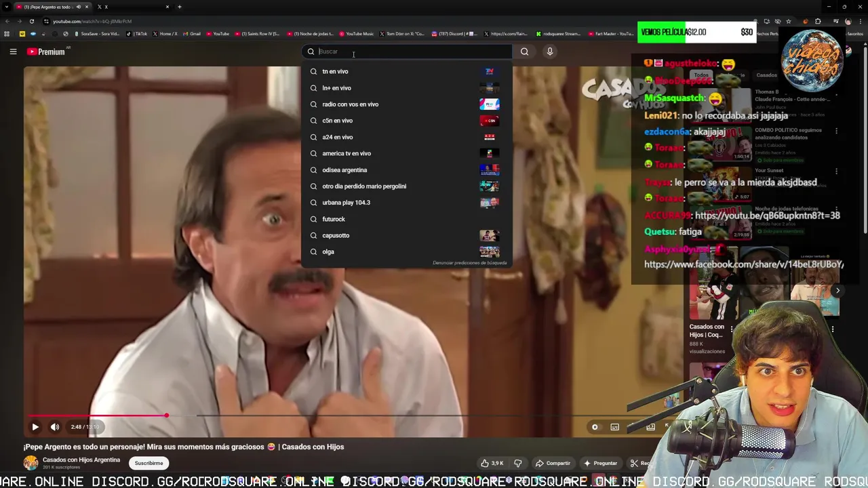Play the paused video
The image size is (868, 488).
coord(35,427)
